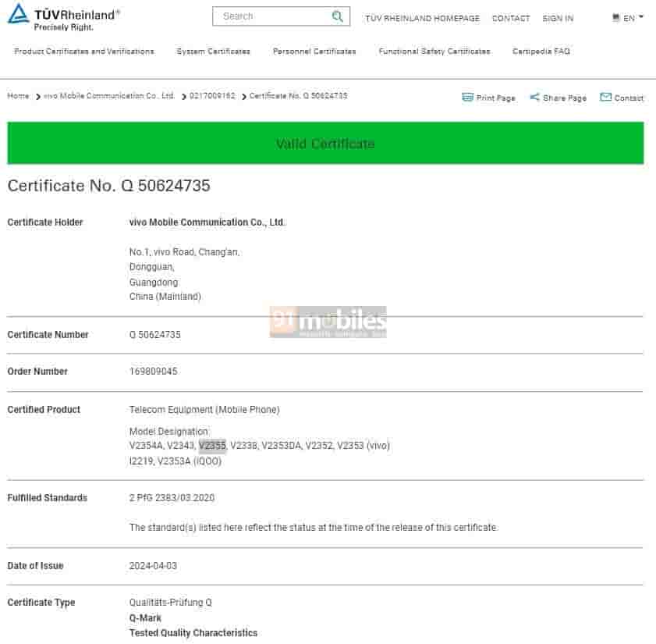The height and width of the screenshot is (644, 656).
Task: Click the envelope Contact icon
Action: coord(605,98)
